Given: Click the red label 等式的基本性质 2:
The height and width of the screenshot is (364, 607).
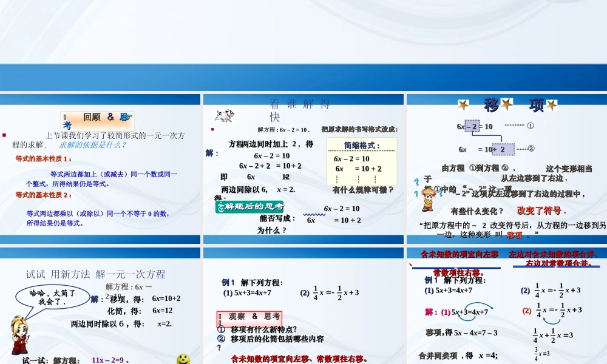Looking at the screenshot, I should pos(43,195).
